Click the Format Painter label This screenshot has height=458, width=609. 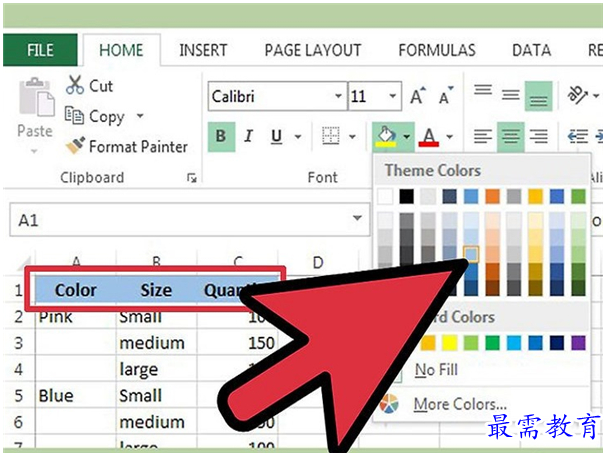pyautogui.click(x=138, y=146)
